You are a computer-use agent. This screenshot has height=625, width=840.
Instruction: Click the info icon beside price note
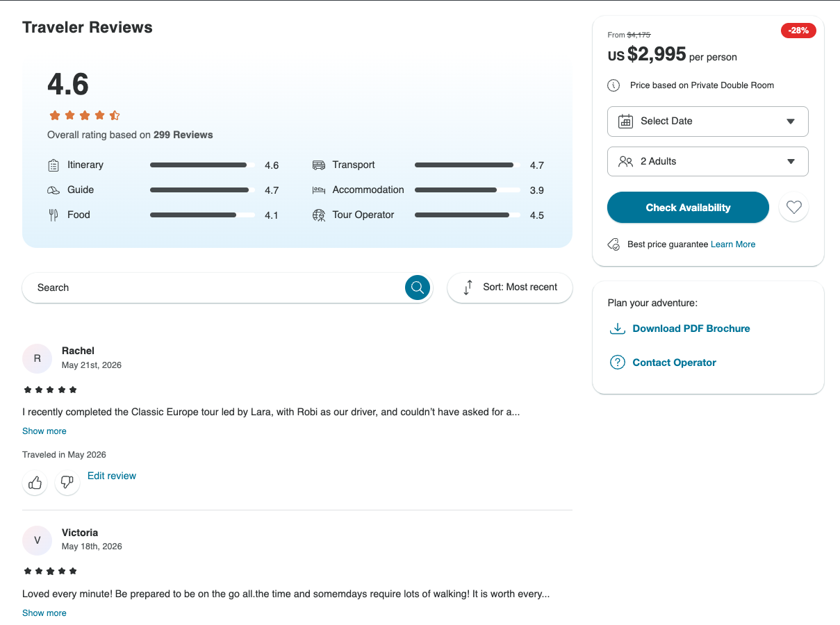point(613,85)
